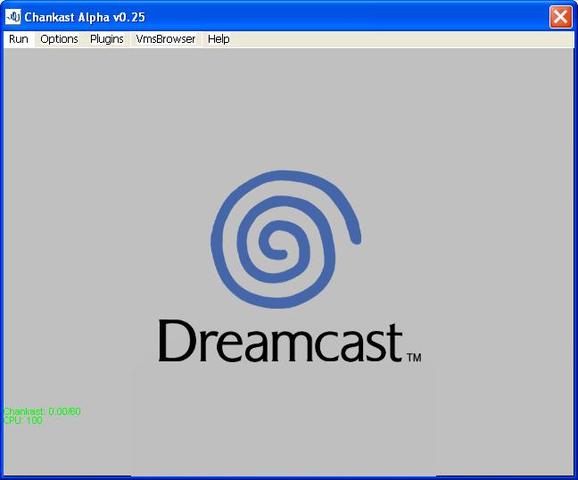Click the CPU: 100 status text
Screen dimensions: 578x480
(23, 421)
